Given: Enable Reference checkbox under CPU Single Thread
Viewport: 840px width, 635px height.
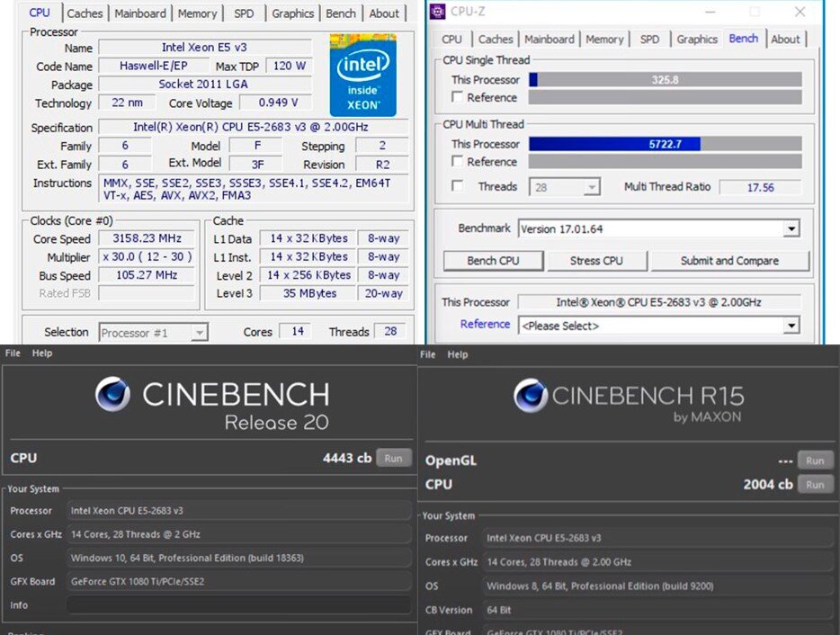Looking at the screenshot, I should (x=457, y=97).
